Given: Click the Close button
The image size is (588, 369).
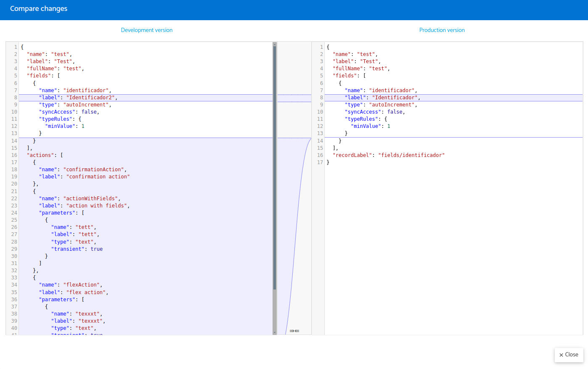Looking at the screenshot, I should (x=569, y=355).
